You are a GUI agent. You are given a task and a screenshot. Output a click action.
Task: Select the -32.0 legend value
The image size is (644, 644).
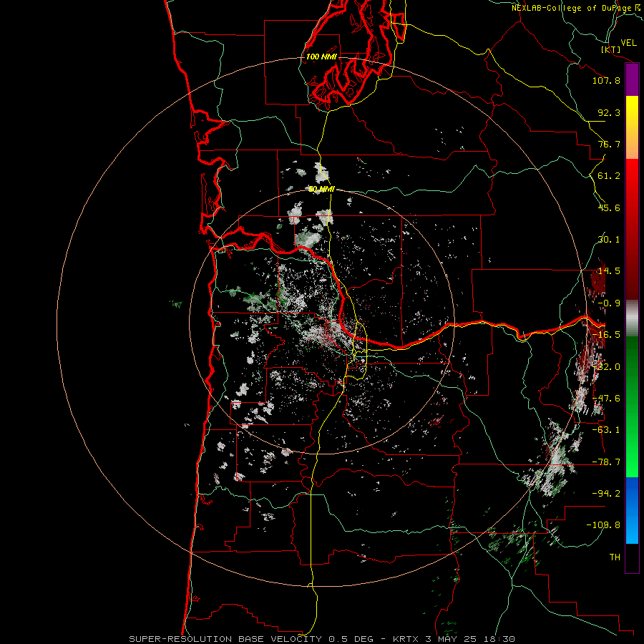(606, 367)
